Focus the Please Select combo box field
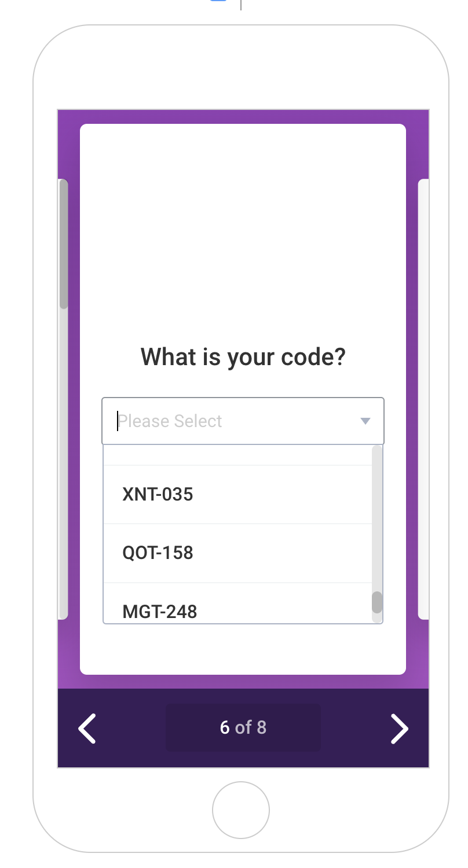The height and width of the screenshot is (868, 468). [243, 421]
